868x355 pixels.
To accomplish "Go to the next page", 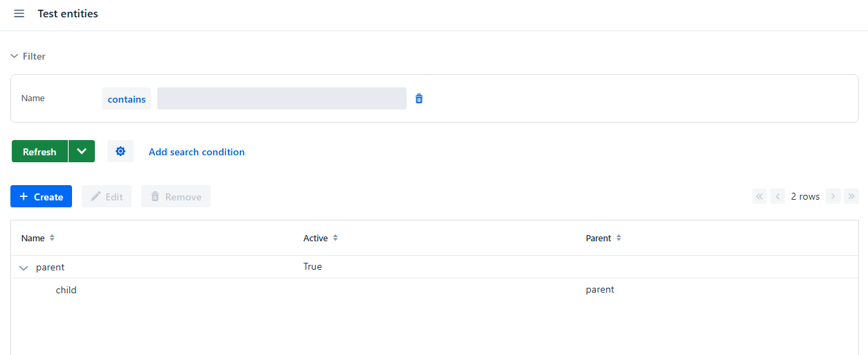I will [833, 196].
